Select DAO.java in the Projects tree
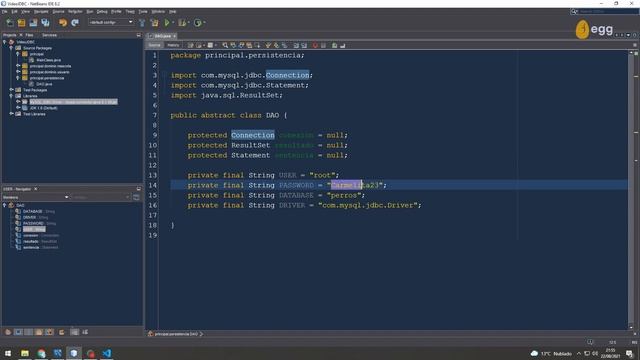This screenshot has width=640, height=360. 44,84
